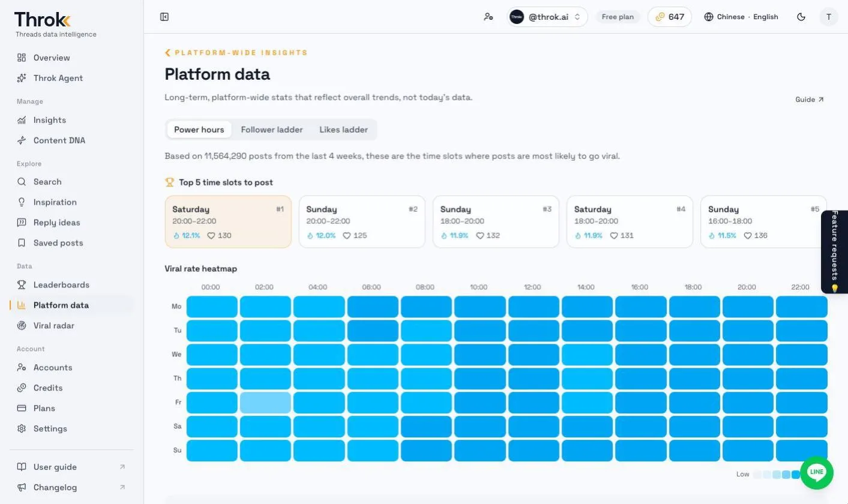848x504 pixels.
Task: Select the Power hours tab
Action: tap(199, 130)
